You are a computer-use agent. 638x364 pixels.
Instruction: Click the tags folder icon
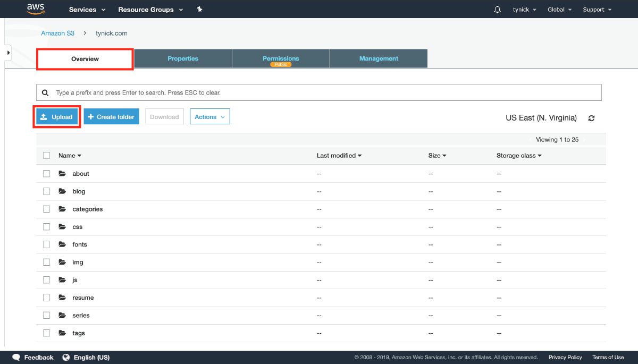point(62,333)
